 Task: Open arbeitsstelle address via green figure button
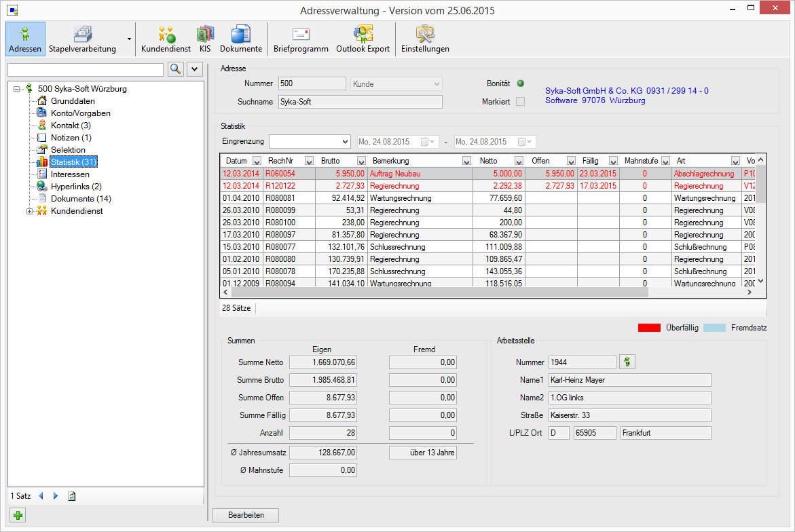tap(627, 362)
